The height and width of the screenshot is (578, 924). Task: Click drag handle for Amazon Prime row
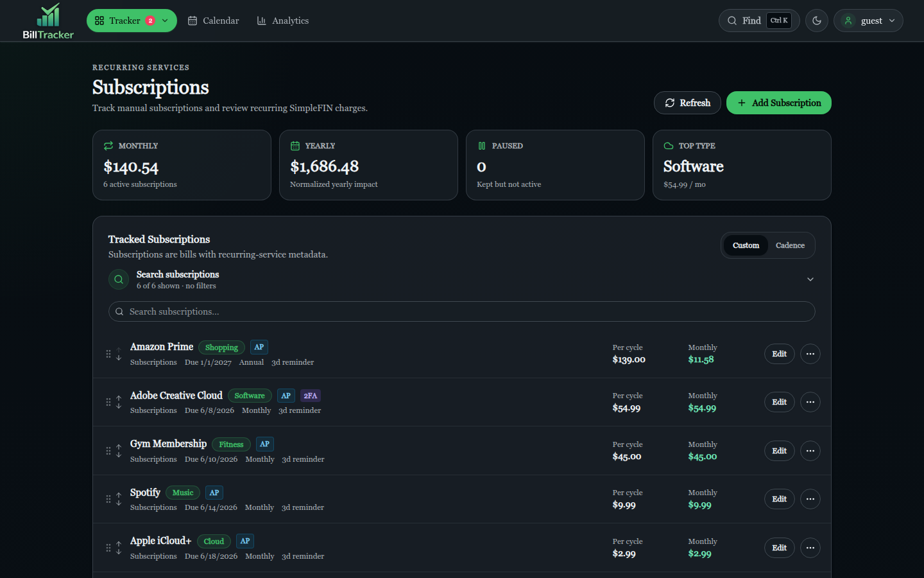[x=108, y=354]
